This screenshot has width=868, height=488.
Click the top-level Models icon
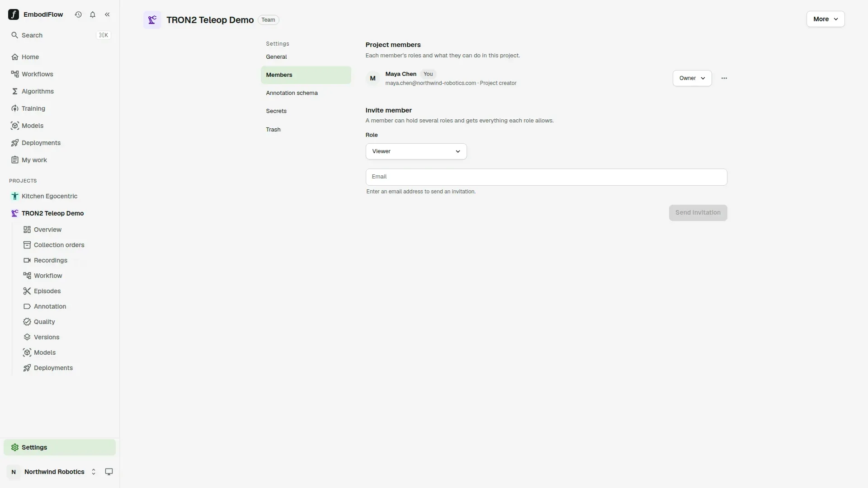15,126
